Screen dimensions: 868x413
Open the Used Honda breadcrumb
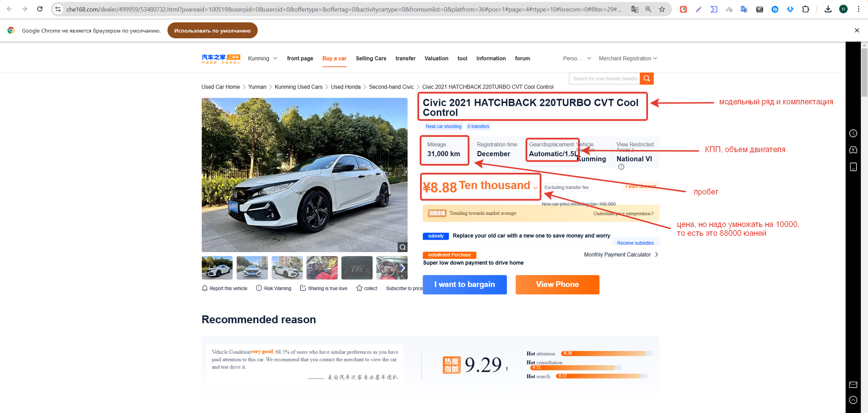point(345,87)
